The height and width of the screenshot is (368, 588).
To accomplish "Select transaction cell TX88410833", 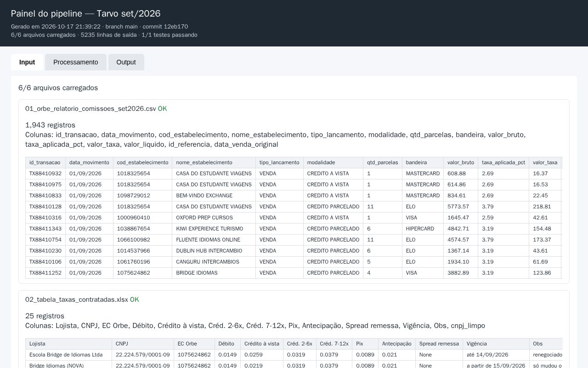I will pyautogui.click(x=45, y=196).
